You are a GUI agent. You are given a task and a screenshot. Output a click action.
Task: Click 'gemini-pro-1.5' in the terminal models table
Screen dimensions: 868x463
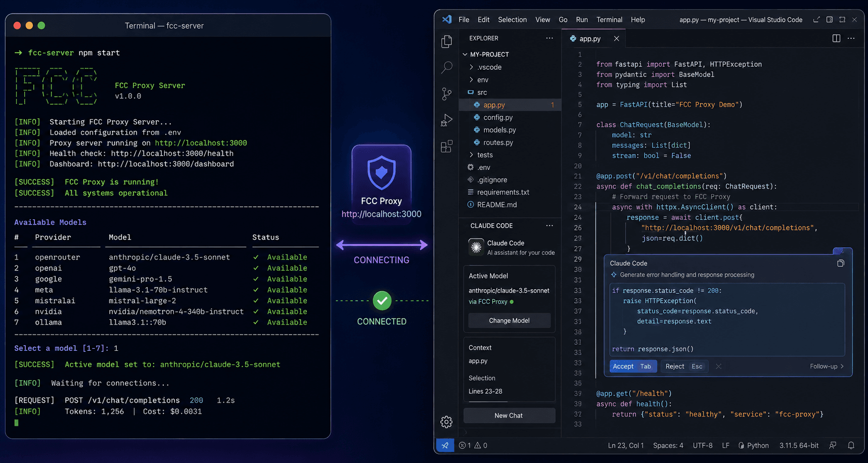[x=141, y=279]
